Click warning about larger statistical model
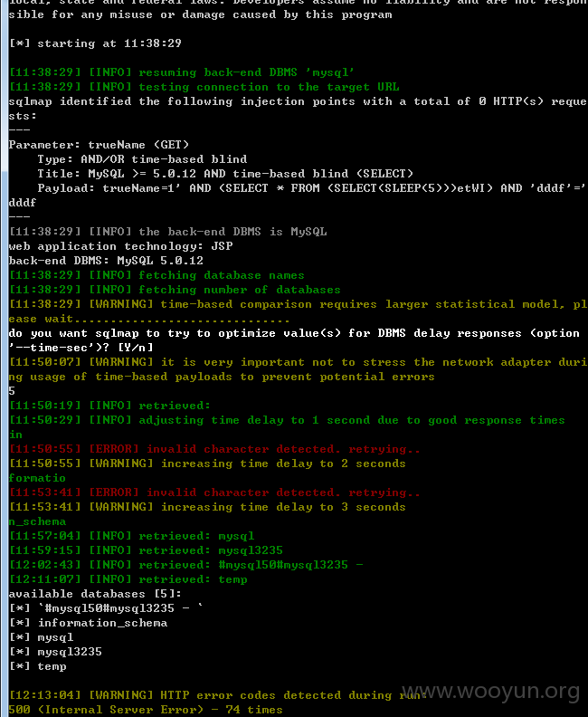 click(298, 311)
